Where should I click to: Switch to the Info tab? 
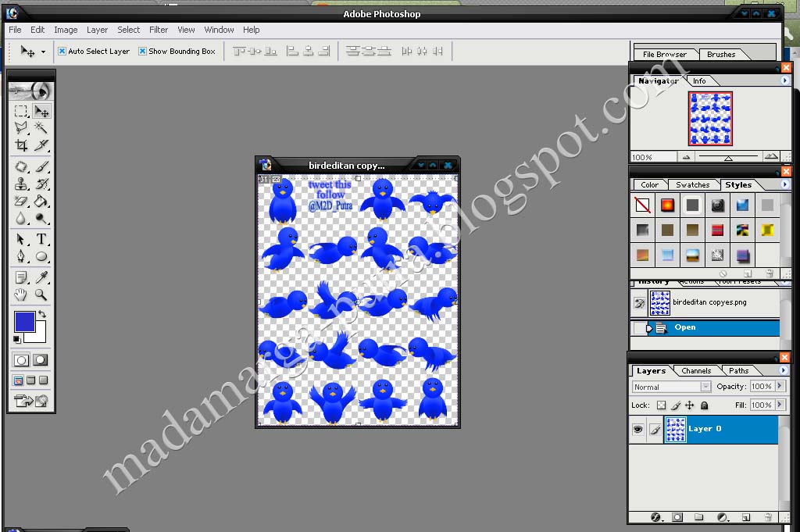click(x=699, y=80)
